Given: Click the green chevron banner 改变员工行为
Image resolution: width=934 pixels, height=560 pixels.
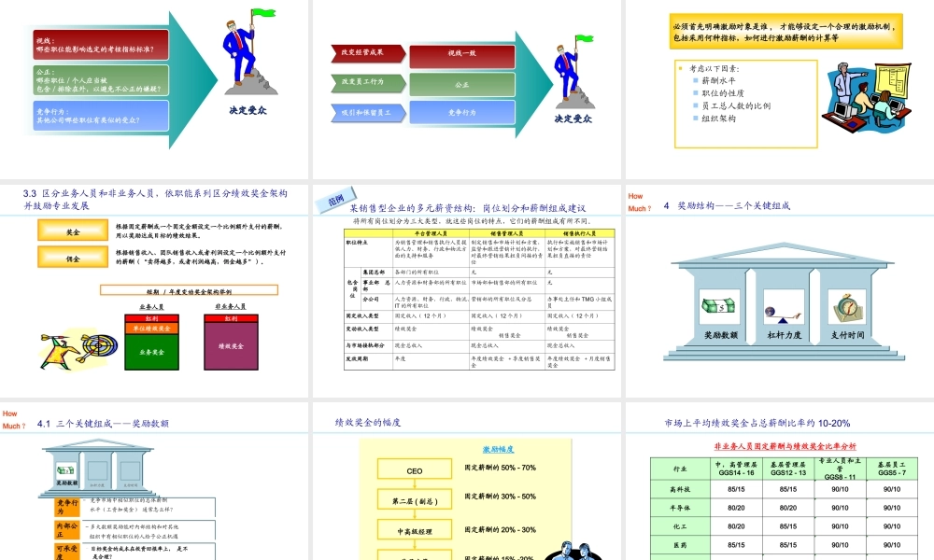Looking at the screenshot, I should (363, 84).
